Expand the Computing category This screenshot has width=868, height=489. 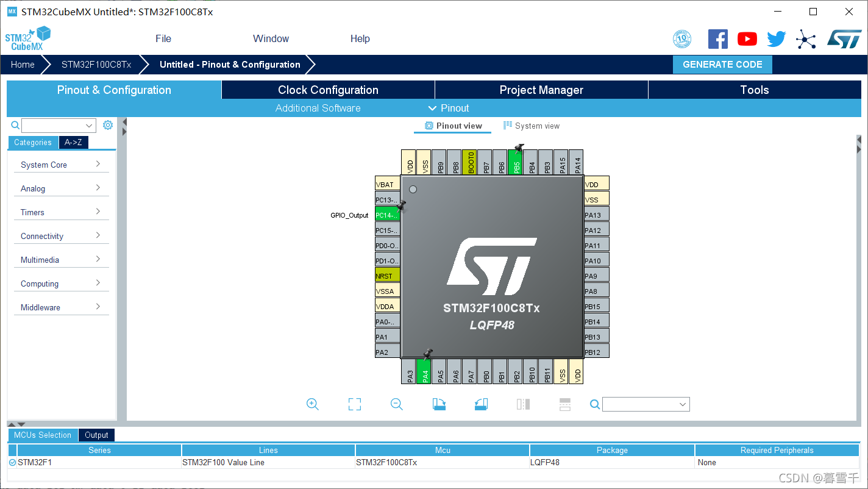pyautogui.click(x=61, y=284)
